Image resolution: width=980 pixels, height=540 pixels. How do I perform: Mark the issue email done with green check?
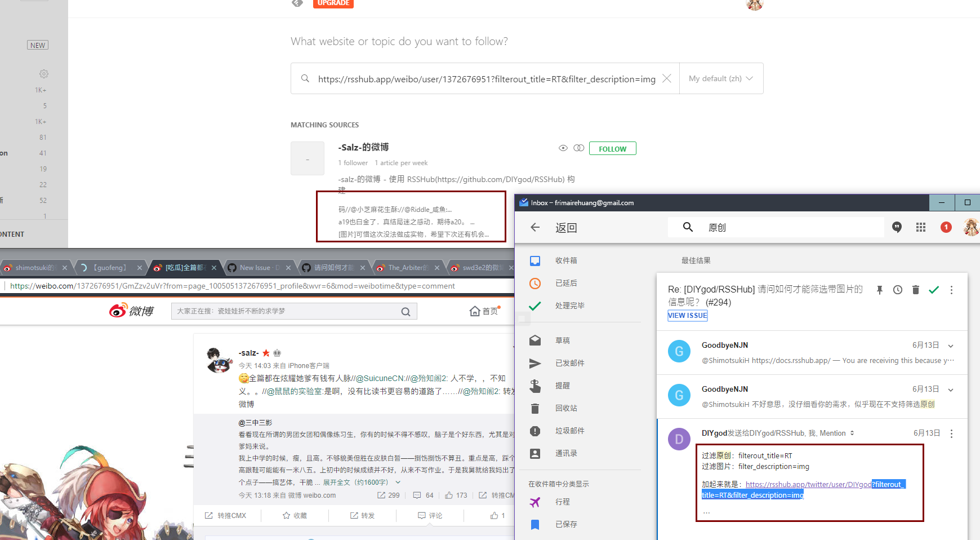934,290
